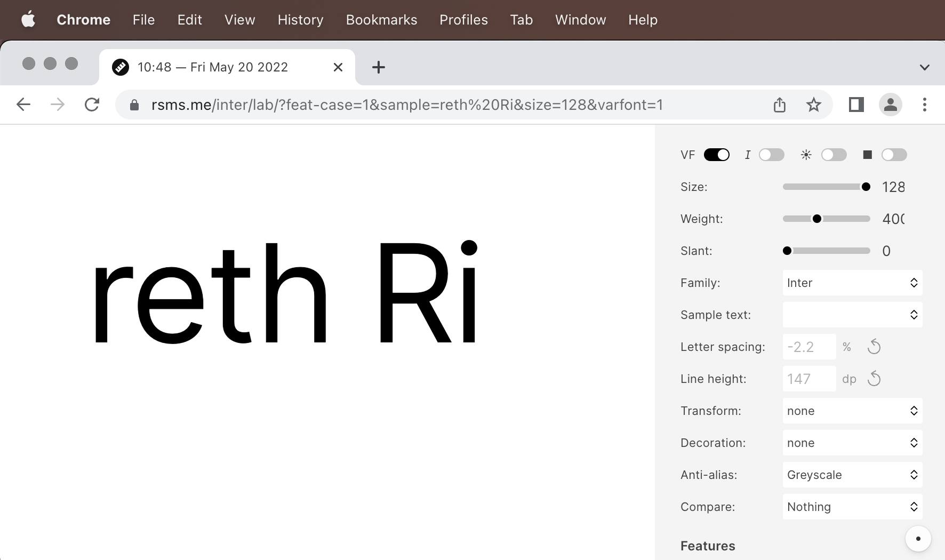Viewport: 945px width, 560px height.
Task: Click the share icon in the address bar
Action: [x=780, y=105]
